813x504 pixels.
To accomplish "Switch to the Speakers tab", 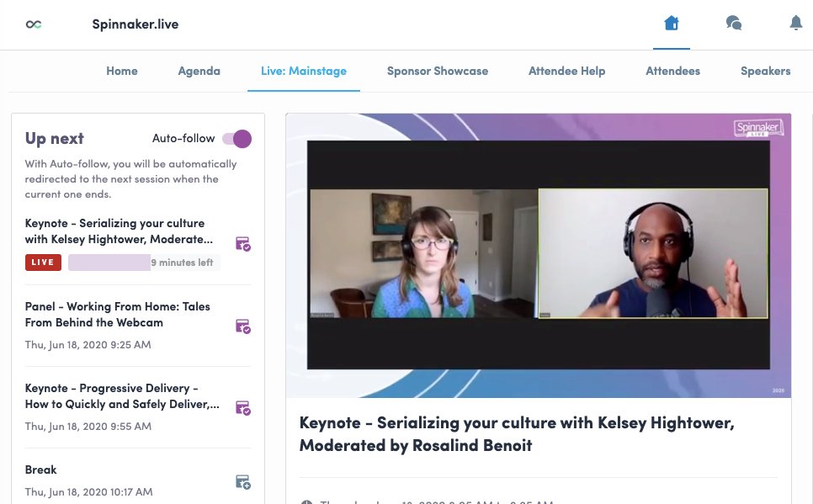I will coord(765,71).
